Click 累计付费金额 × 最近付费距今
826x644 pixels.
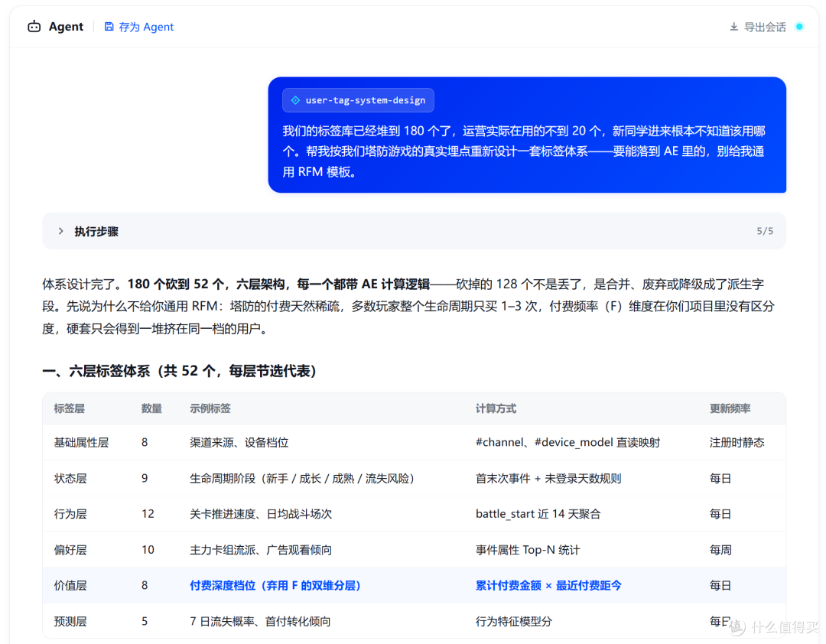click(x=548, y=586)
